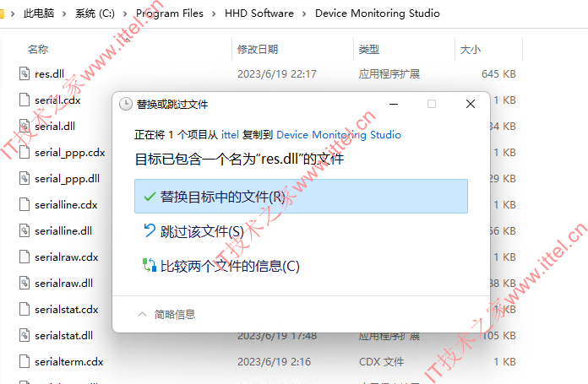Choose Replace the file in destination option
The width and height of the screenshot is (588, 384).
[x=301, y=197]
